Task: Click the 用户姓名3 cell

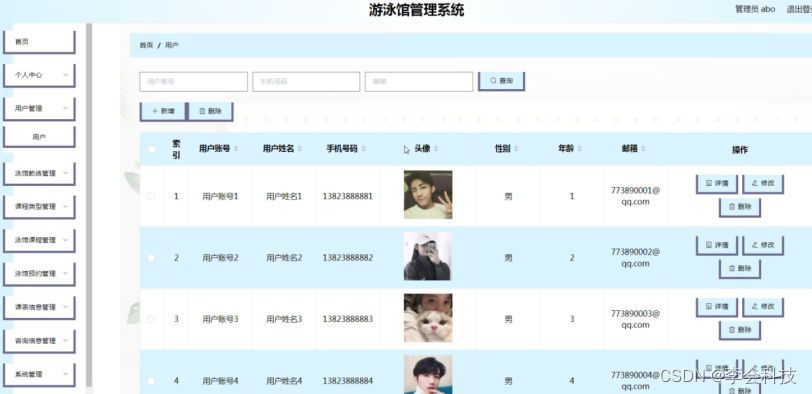Action: click(x=284, y=319)
